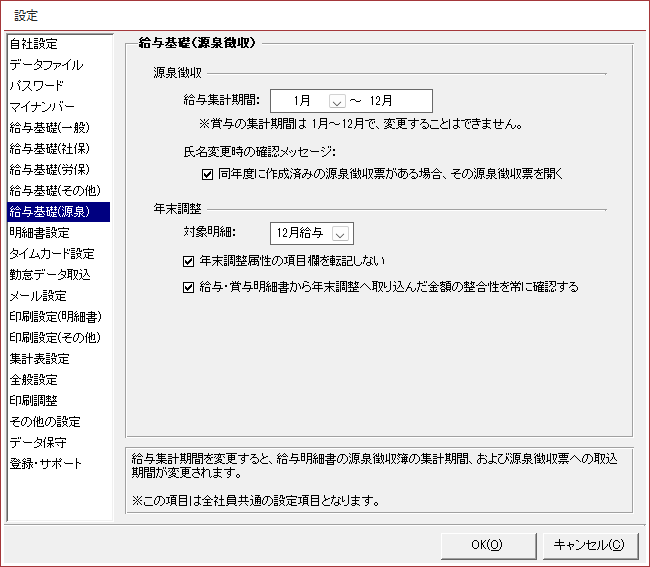Expand the 給与集計期間 start month dropdown
The width and height of the screenshot is (650, 567).
pyautogui.click(x=336, y=101)
